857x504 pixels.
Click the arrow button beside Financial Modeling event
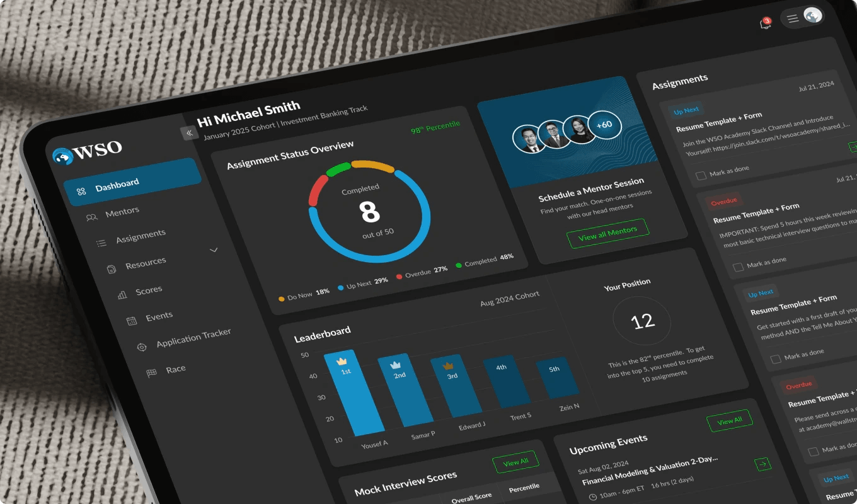pos(762,464)
